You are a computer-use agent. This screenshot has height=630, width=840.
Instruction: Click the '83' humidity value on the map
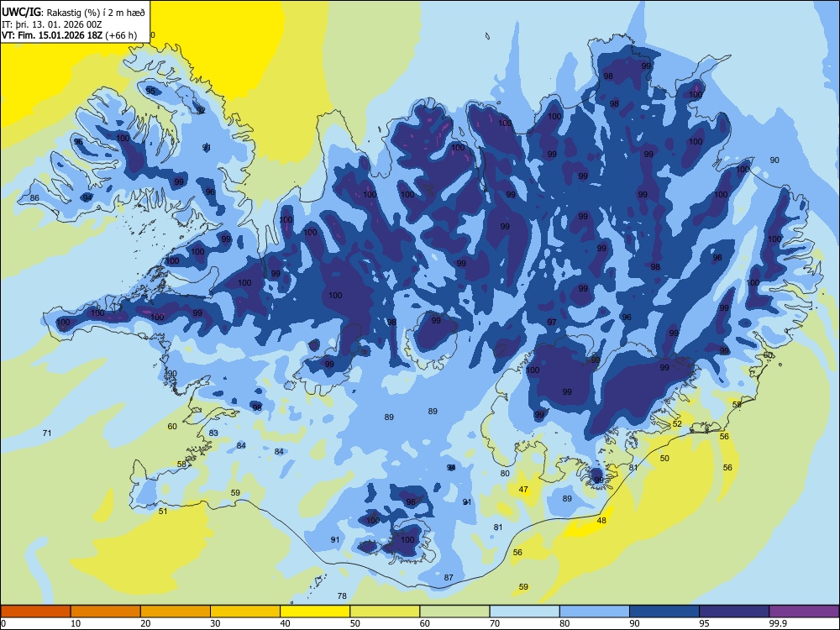(x=213, y=433)
